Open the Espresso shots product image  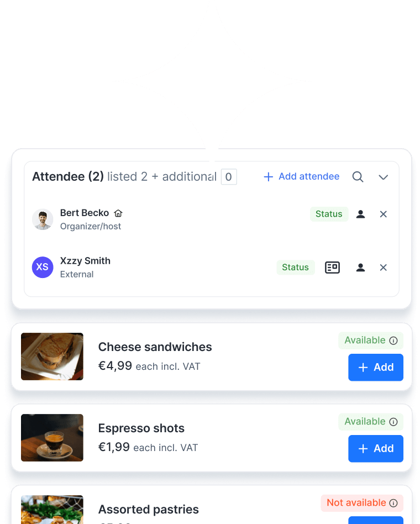point(52,438)
